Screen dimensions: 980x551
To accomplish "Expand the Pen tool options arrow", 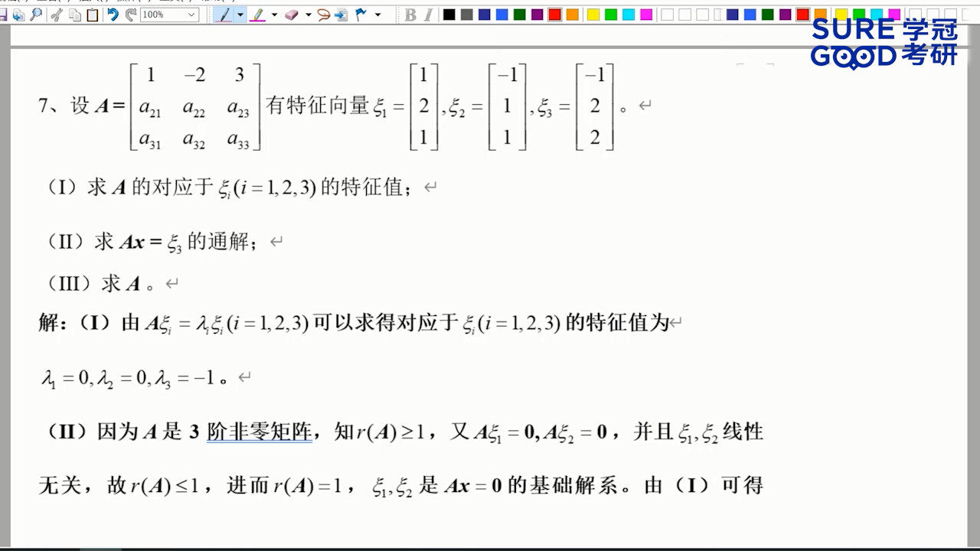I will pos(240,15).
